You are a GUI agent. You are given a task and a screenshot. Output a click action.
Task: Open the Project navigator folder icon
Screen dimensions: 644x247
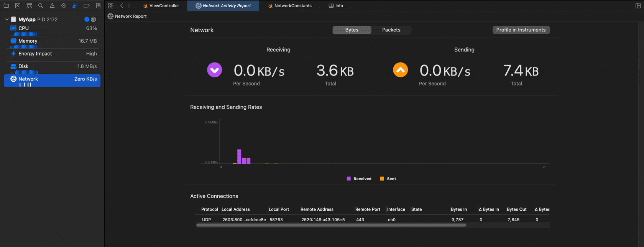click(6, 6)
